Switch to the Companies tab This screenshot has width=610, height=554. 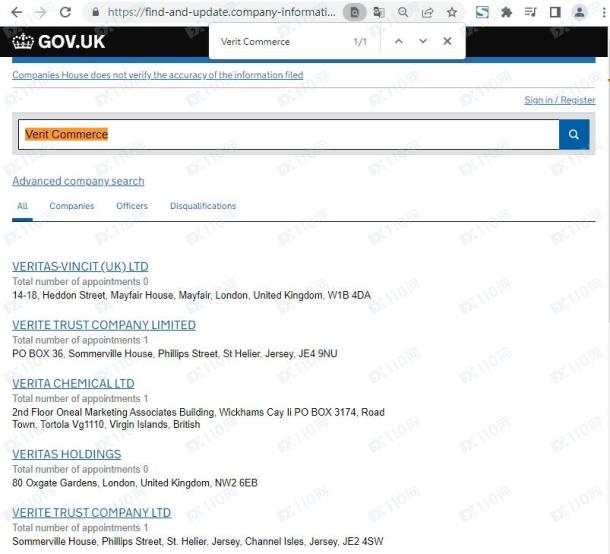pos(72,206)
